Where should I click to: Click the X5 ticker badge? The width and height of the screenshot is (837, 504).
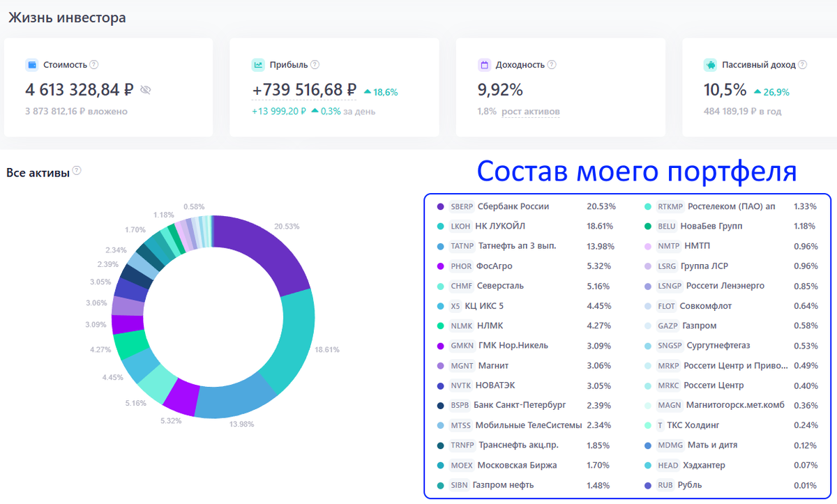pos(455,305)
